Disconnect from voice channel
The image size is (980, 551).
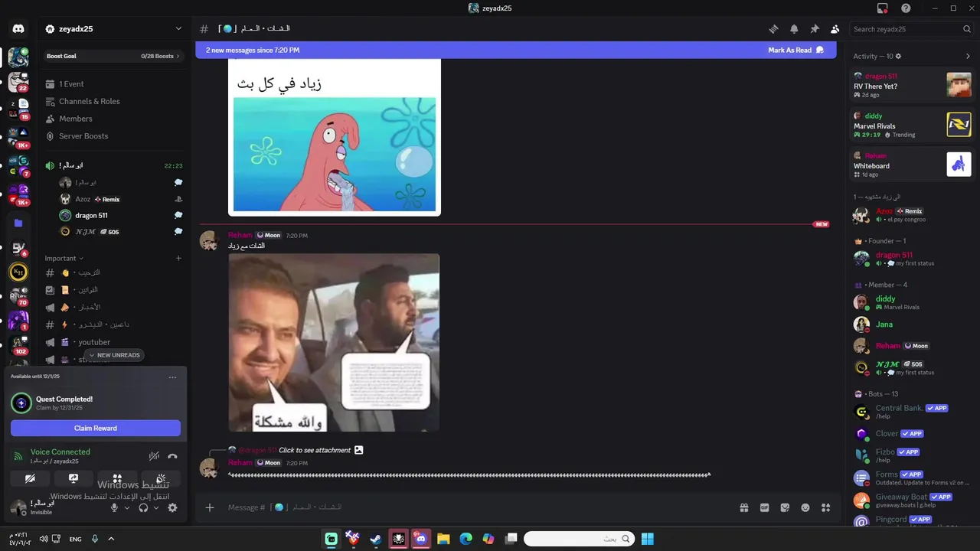[x=172, y=456]
